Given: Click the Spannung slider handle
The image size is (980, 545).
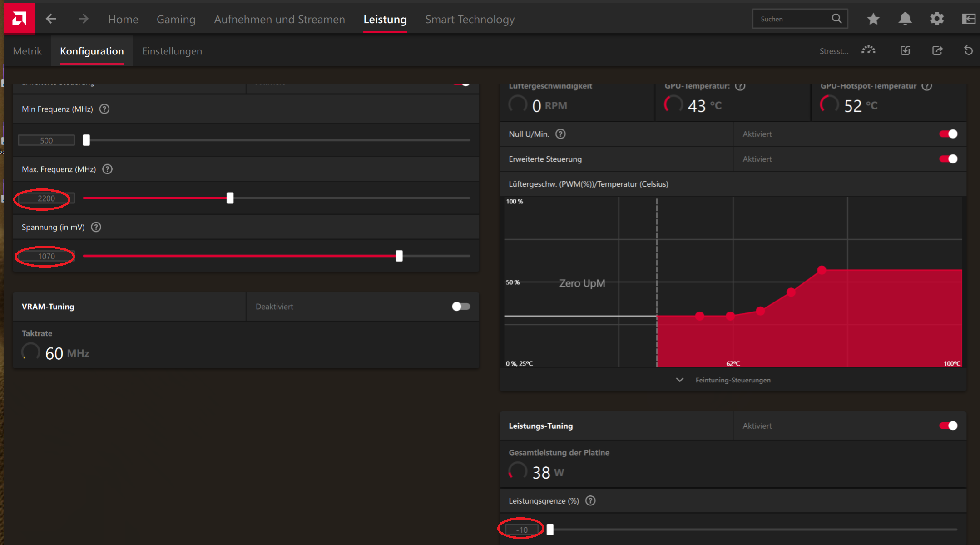Looking at the screenshot, I should pyautogui.click(x=399, y=256).
